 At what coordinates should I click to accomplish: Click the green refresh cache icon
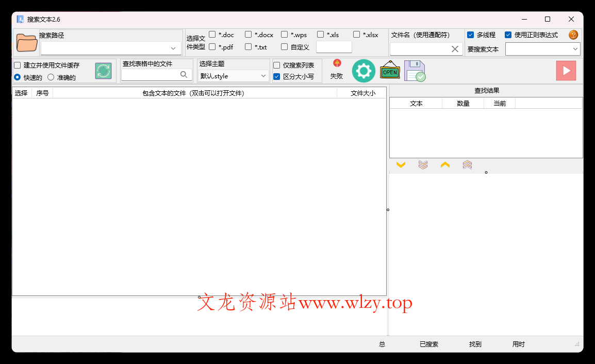pyautogui.click(x=103, y=71)
